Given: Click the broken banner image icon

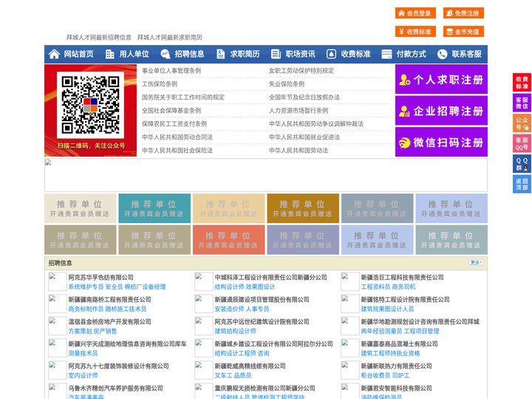Looking at the screenshot, I should (x=48, y=163).
